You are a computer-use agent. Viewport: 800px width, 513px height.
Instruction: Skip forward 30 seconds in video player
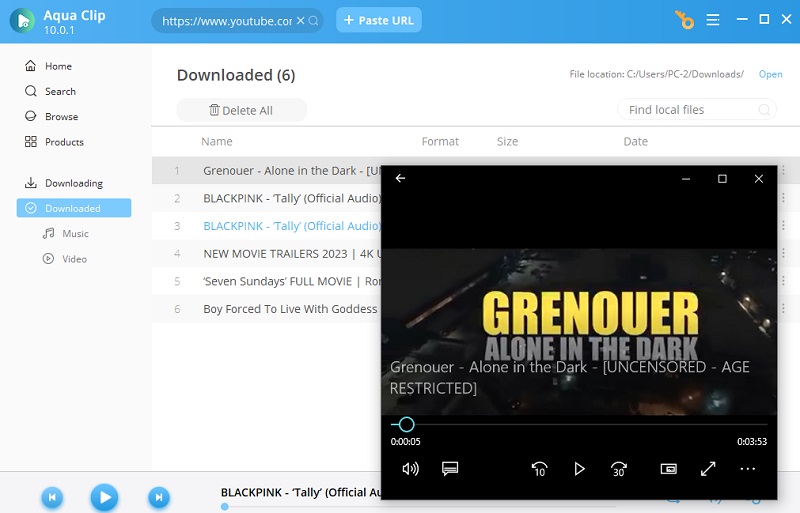click(618, 469)
